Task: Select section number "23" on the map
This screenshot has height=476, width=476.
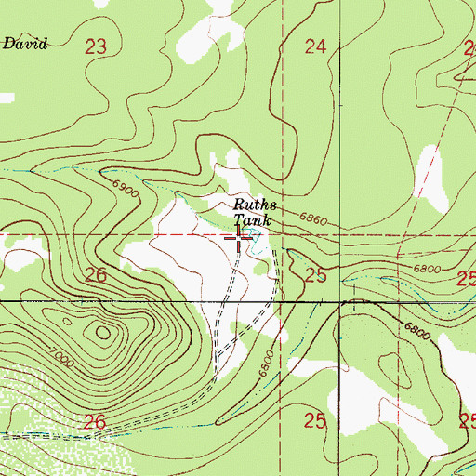Action: [96, 46]
